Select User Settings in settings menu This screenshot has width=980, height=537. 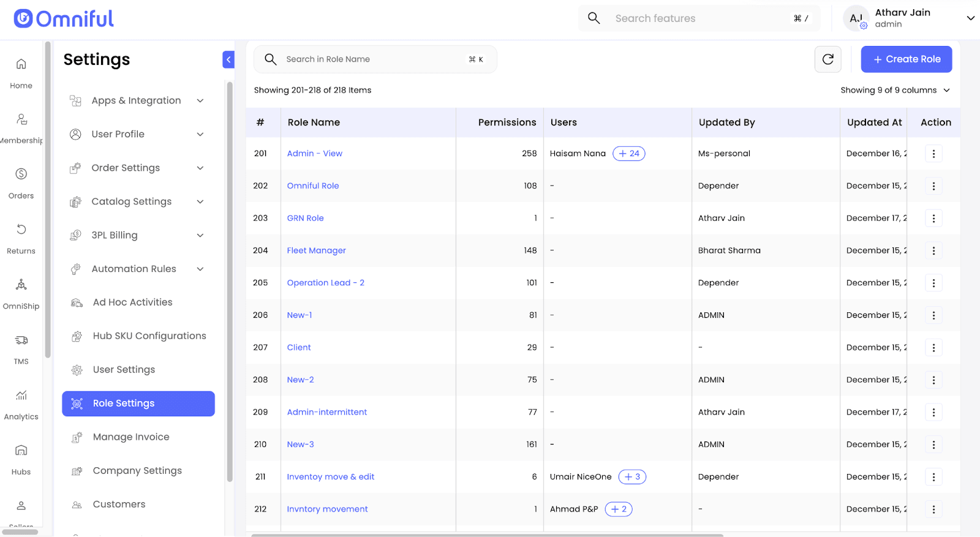click(x=124, y=369)
